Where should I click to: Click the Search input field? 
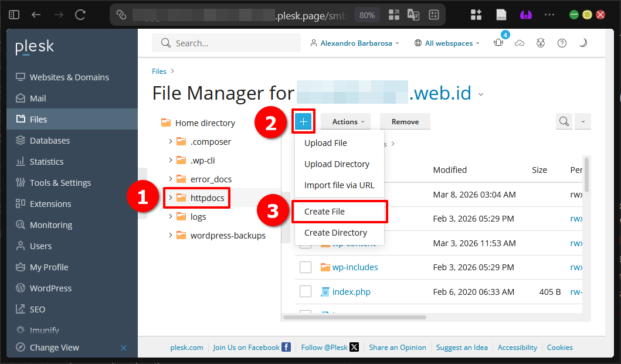(226, 43)
